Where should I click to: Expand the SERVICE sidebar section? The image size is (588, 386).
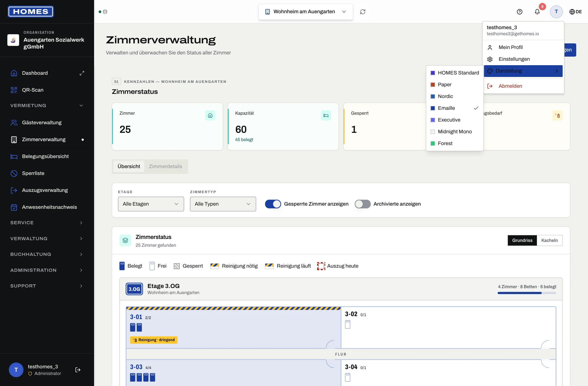47,223
